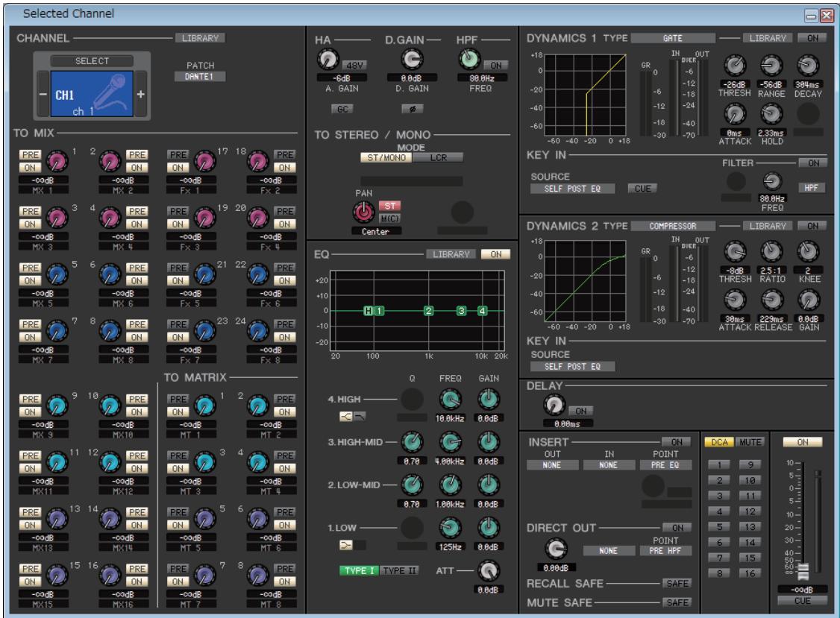
Task: Click the channel fader handle
Action: [x=803, y=571]
